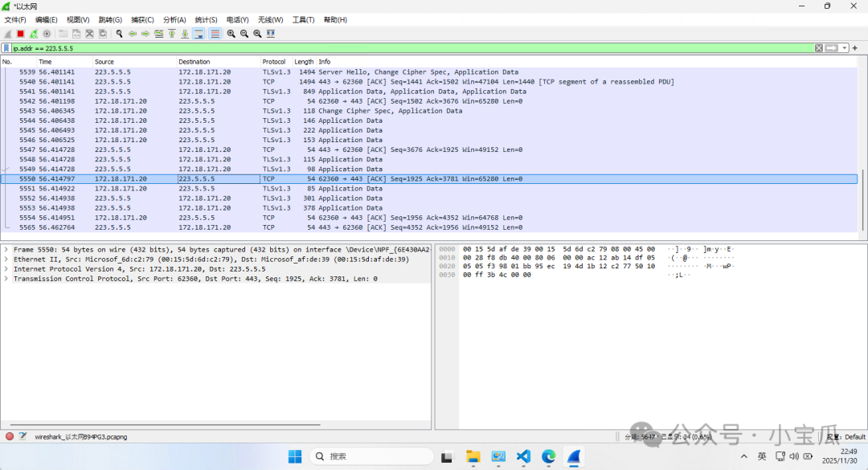Open the 统计(S) menu
The height and width of the screenshot is (470, 868).
click(x=206, y=19)
